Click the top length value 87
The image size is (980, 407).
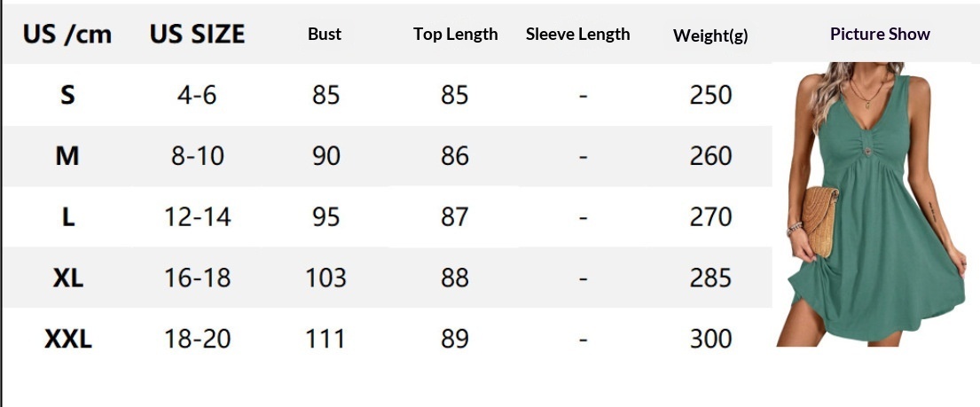454,217
